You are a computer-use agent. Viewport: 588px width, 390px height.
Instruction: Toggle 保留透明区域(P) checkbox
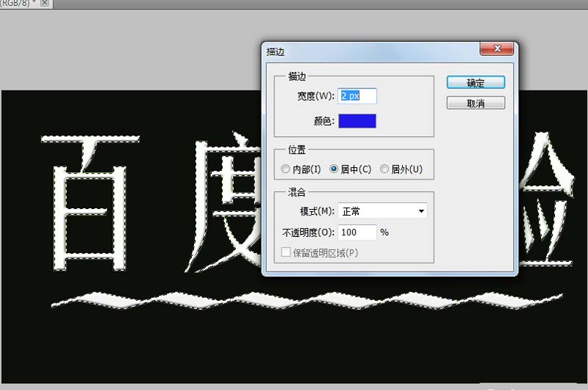[x=286, y=252]
